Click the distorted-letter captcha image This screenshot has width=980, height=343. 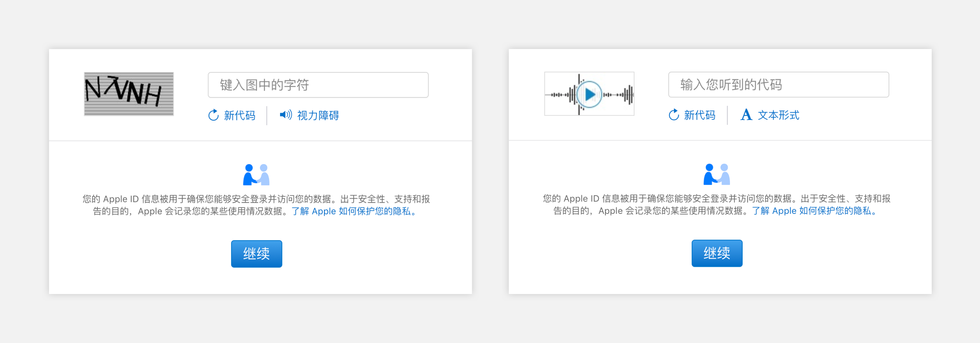129,94
